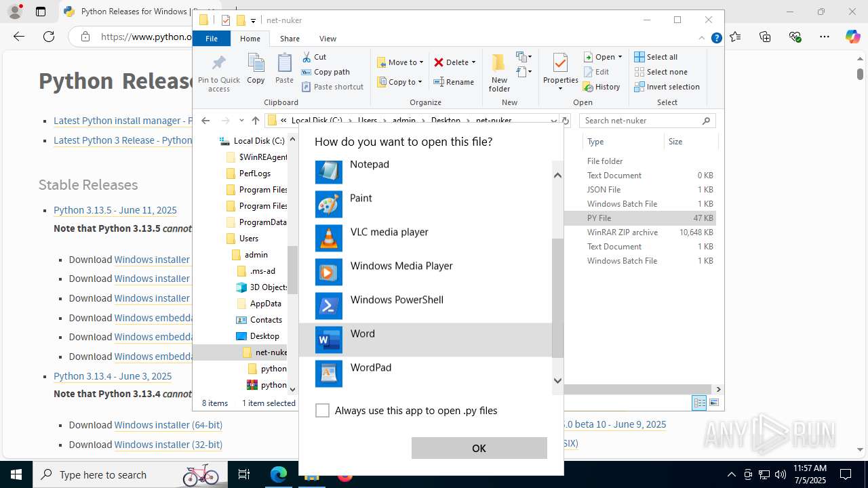Select ProgramData folder in tree

256,222
